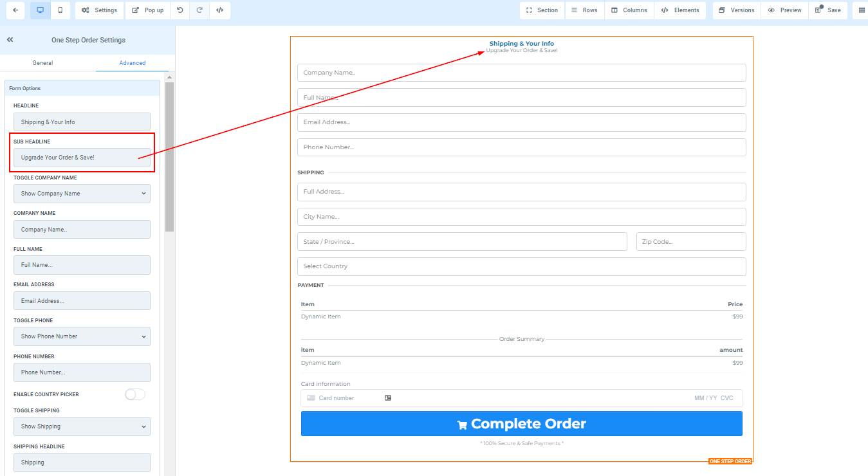Open the custom code editor icon
Screen dimensions: 868x476
[x=220, y=10]
